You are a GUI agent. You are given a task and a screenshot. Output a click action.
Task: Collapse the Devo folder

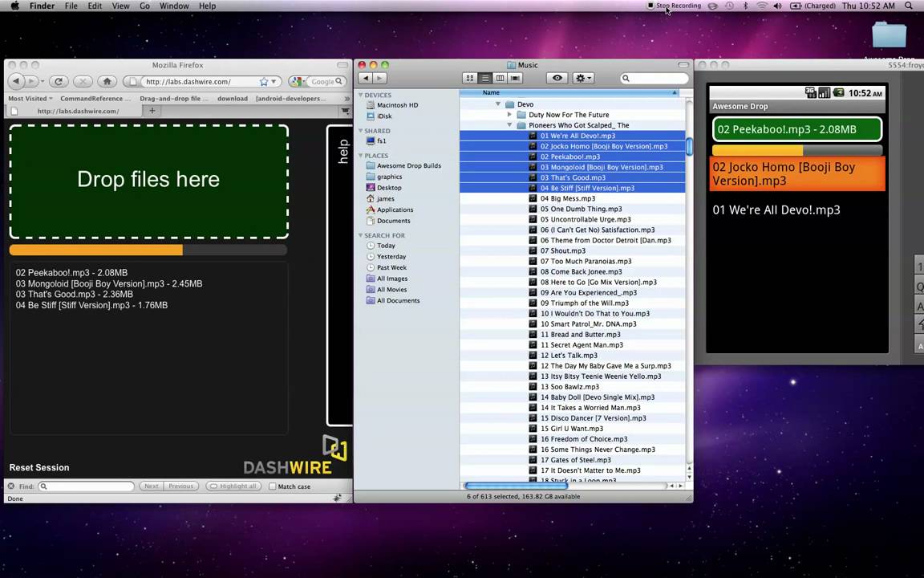click(x=498, y=104)
